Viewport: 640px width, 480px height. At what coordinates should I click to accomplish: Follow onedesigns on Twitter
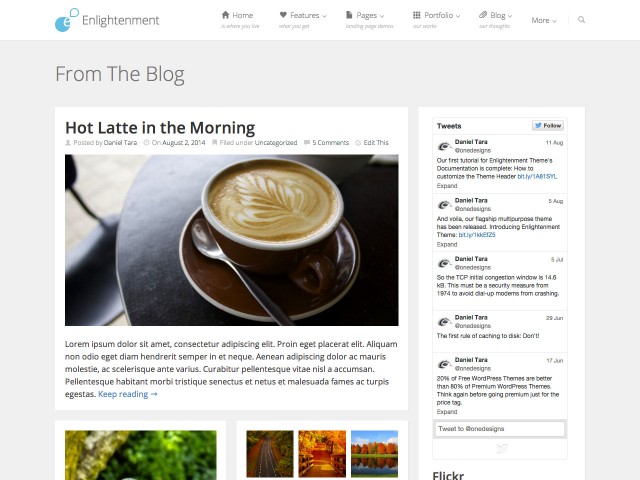tap(548, 126)
